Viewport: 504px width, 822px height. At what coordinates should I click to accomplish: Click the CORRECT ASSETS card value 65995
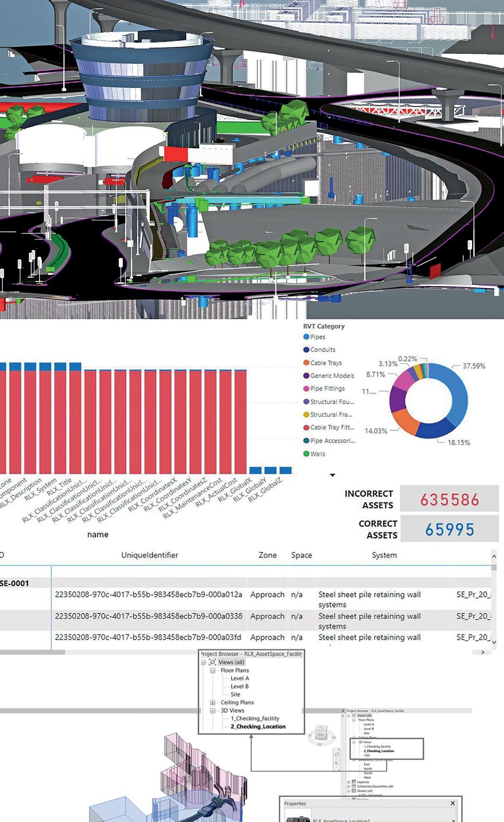point(450,530)
